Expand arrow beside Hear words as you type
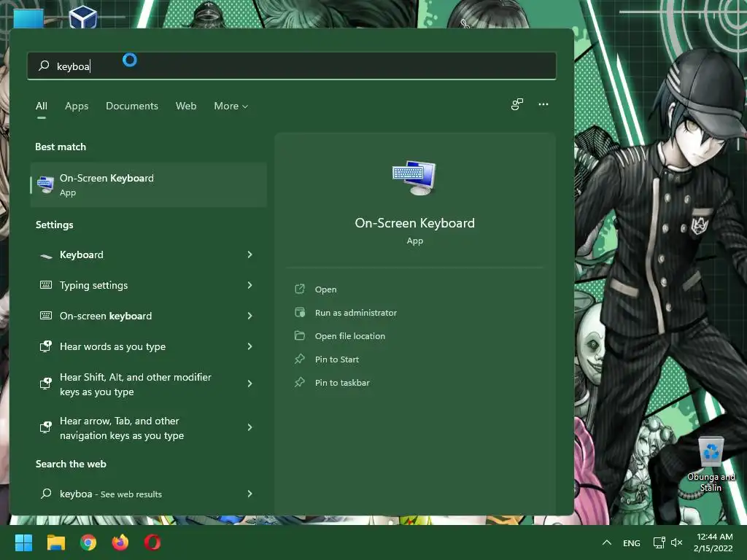 coord(249,346)
